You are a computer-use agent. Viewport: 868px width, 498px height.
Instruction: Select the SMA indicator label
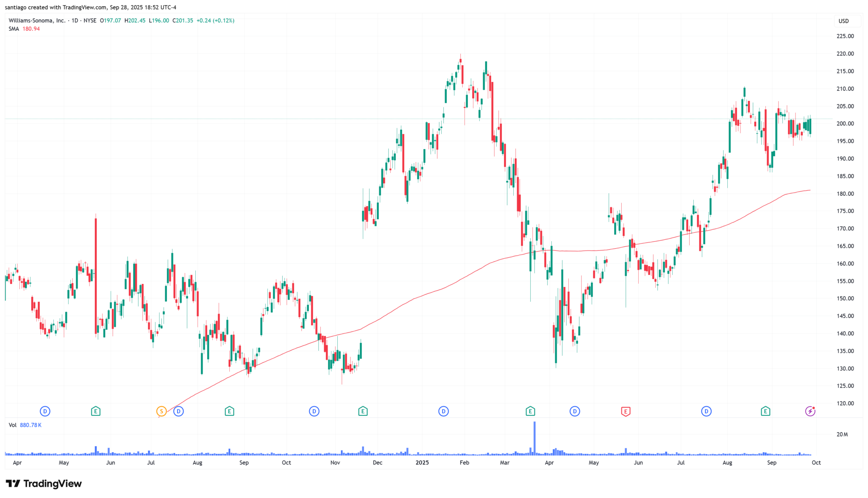[x=14, y=29]
